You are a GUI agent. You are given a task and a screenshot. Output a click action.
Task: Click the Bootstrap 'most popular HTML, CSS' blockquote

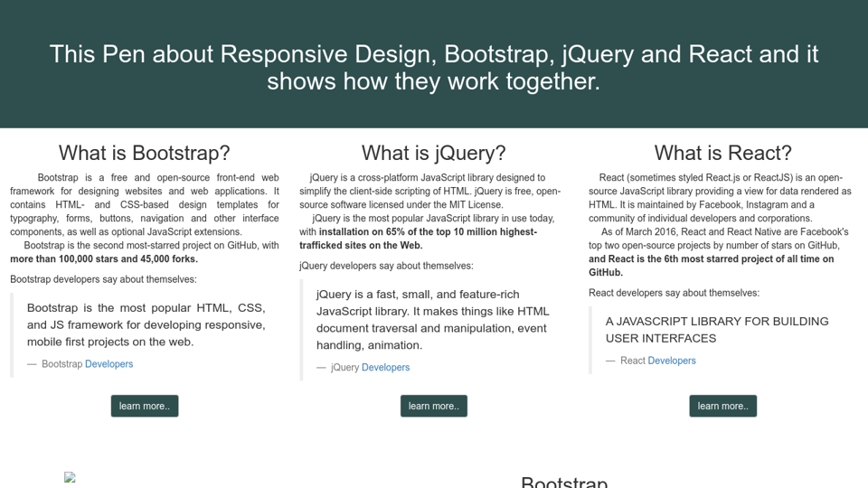[x=146, y=324]
